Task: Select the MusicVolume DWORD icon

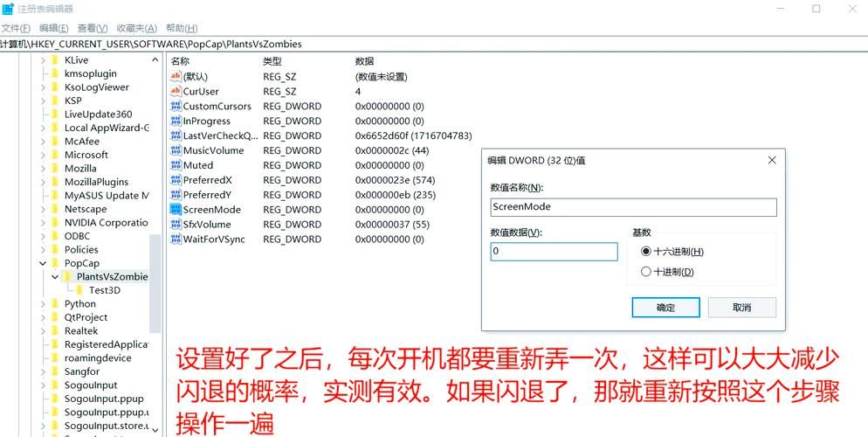Action: [x=176, y=150]
